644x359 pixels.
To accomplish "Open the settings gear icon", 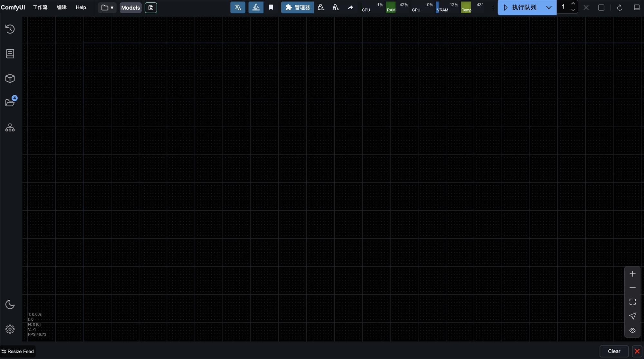I will click(10, 329).
